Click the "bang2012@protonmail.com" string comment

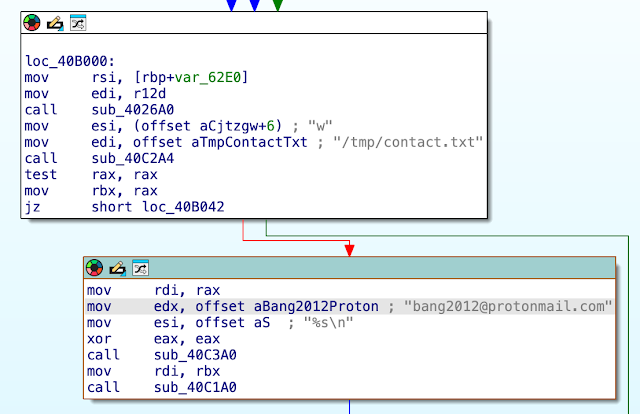pyautogui.click(x=508, y=307)
